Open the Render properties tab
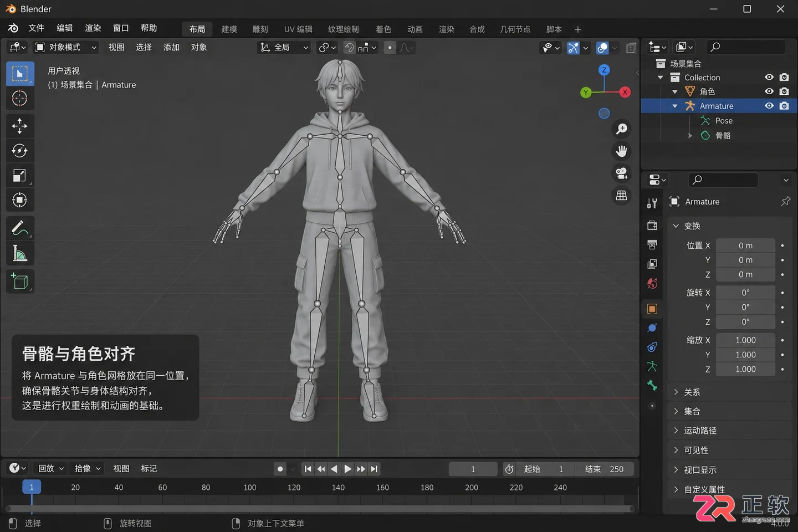The width and height of the screenshot is (798, 532). coord(652,226)
